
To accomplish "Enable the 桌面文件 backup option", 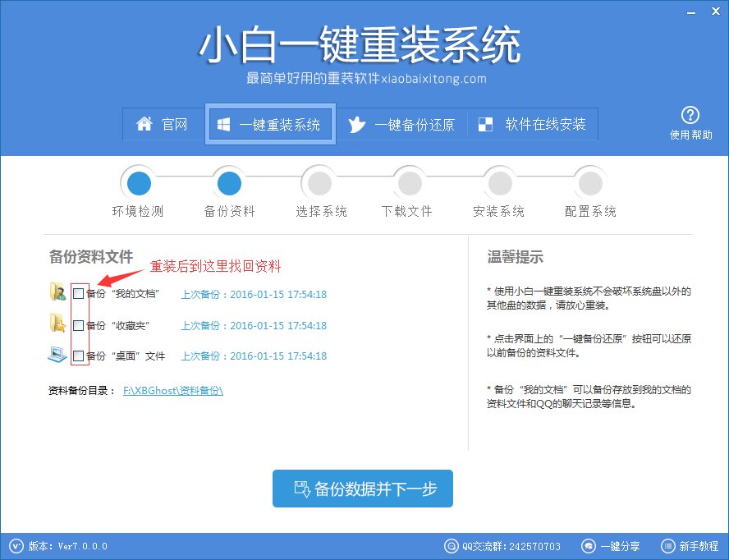I will [79, 356].
